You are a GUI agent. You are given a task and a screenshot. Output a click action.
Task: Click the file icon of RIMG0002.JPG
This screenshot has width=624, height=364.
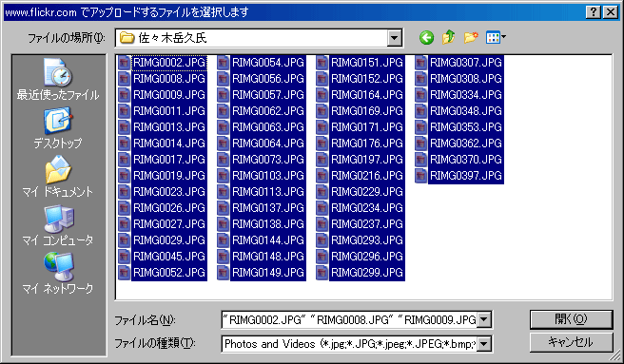125,63
